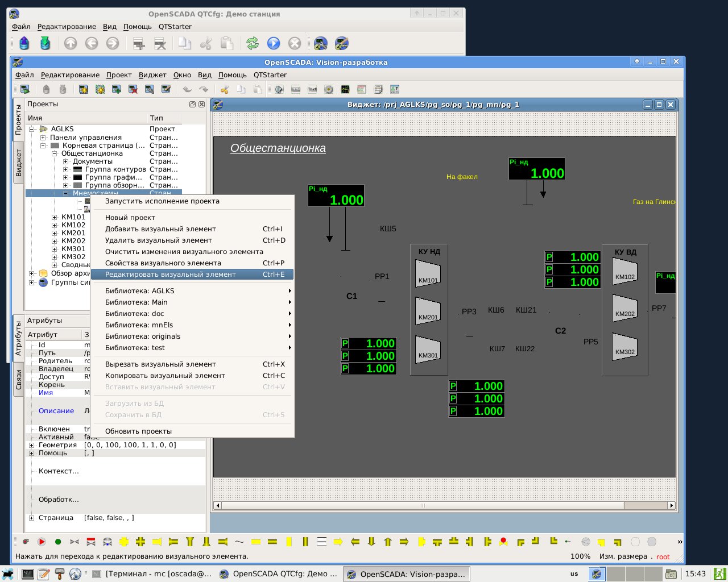Open the elements toolbar overflow chevron
This screenshot has width=728, height=582.
679,542
